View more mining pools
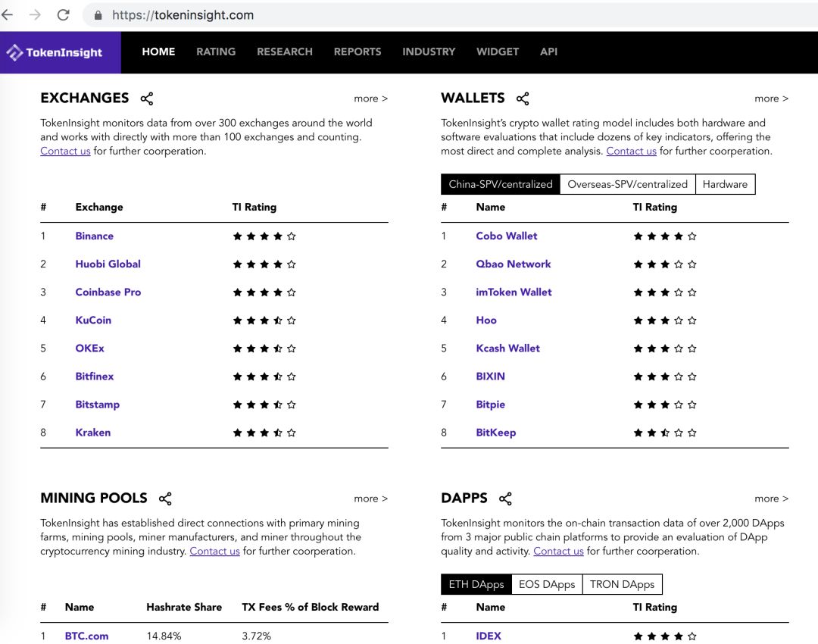The height and width of the screenshot is (644, 818). 371,499
